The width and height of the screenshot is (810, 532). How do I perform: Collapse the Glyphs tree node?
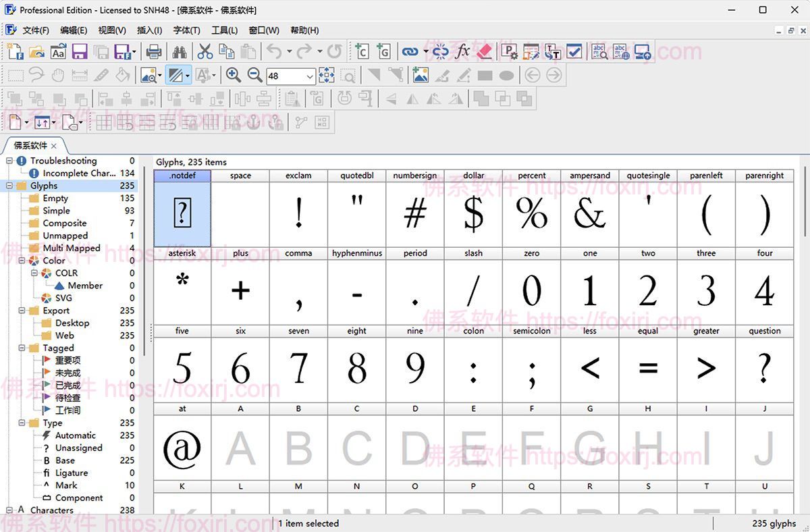[x=9, y=186]
